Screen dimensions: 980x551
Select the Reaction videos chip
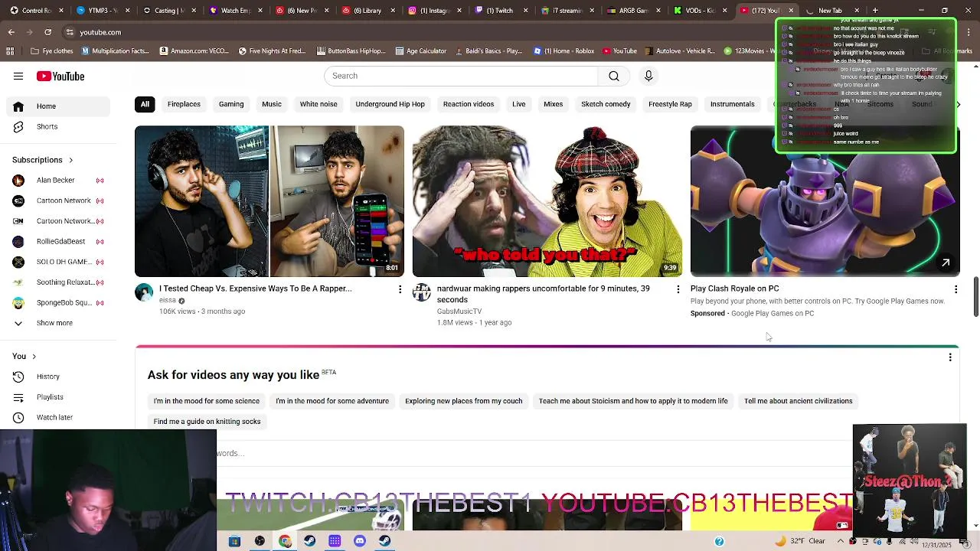[469, 104]
